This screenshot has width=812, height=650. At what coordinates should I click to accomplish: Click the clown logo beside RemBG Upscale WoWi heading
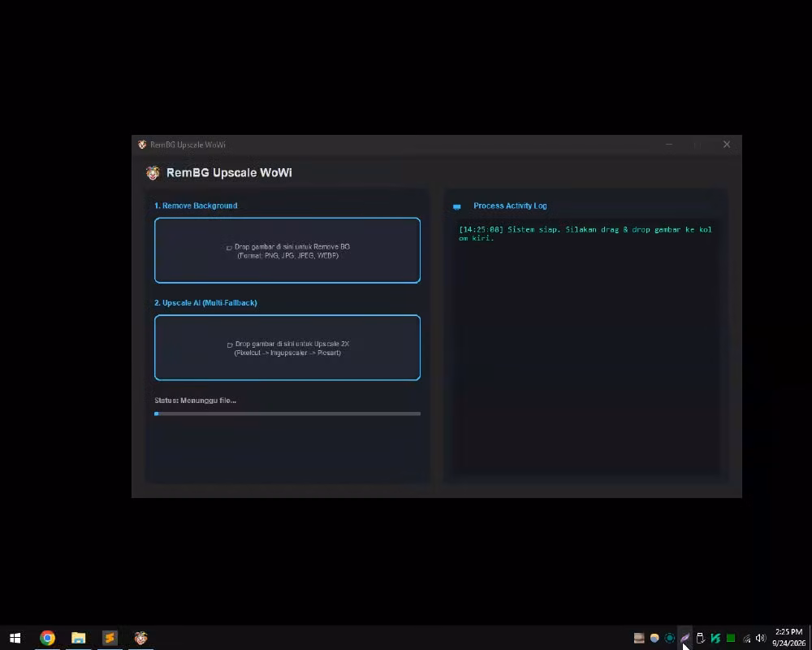click(153, 172)
